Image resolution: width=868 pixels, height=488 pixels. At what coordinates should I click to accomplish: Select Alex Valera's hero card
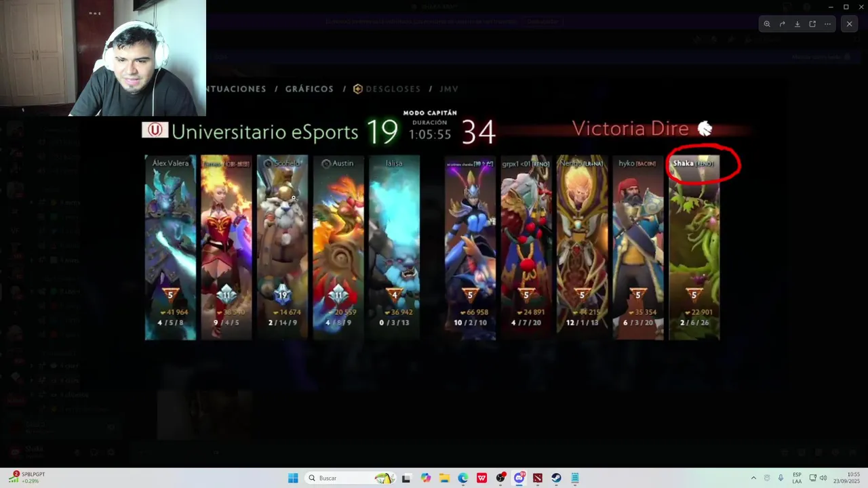[x=170, y=247]
